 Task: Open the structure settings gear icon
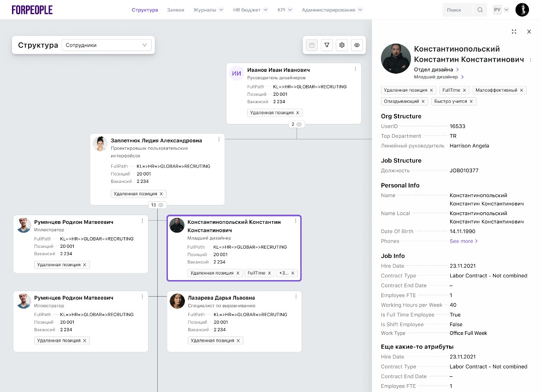[342, 45]
